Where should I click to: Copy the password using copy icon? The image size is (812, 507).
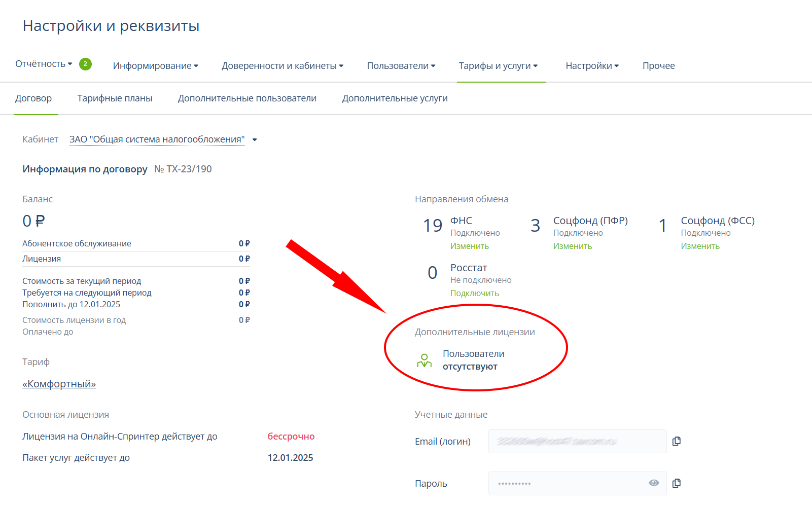click(x=676, y=483)
